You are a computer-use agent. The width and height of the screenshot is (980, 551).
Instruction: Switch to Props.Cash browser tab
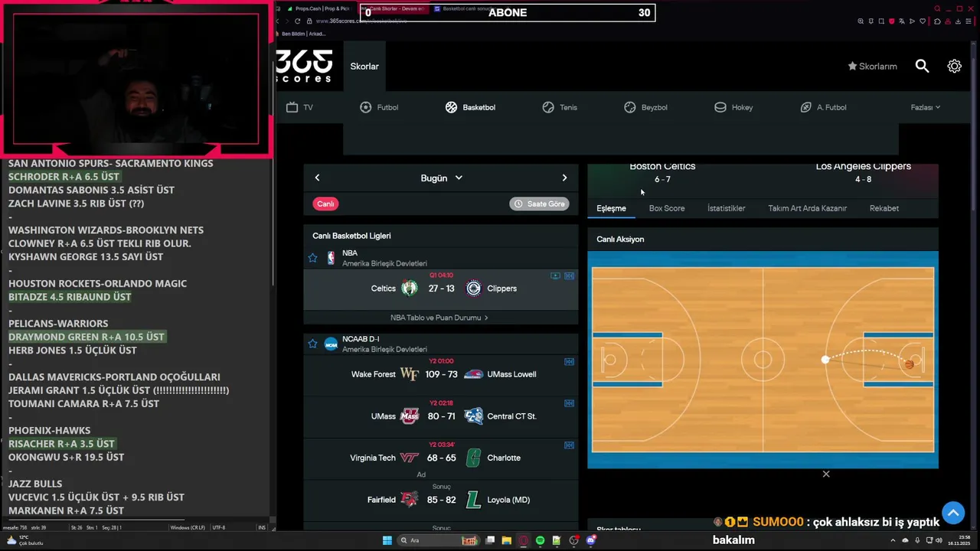[319, 8]
